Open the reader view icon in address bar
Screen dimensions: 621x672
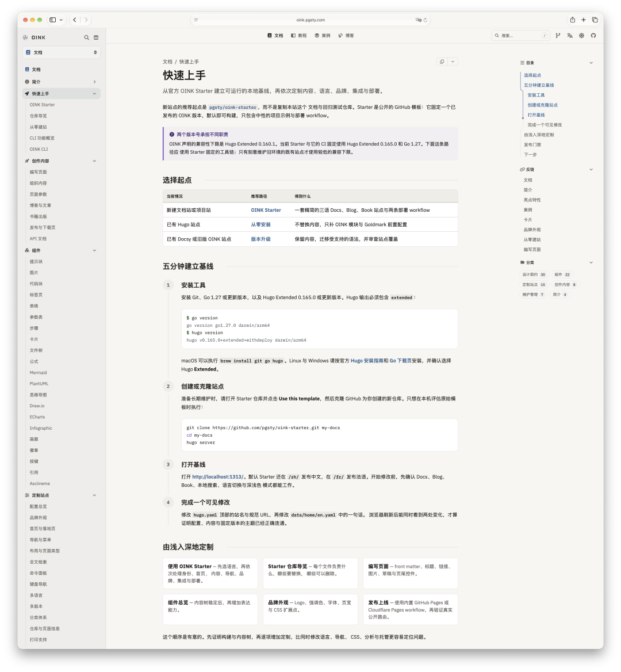point(196,20)
